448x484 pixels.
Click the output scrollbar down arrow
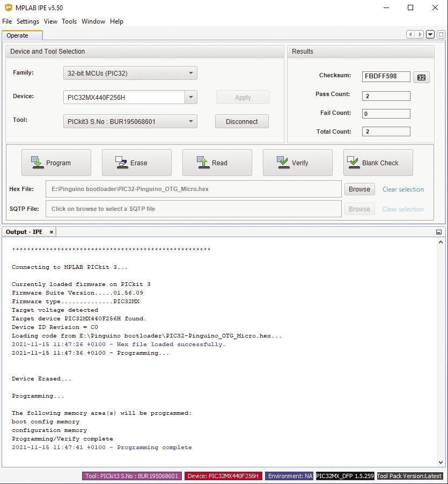[x=440, y=462]
